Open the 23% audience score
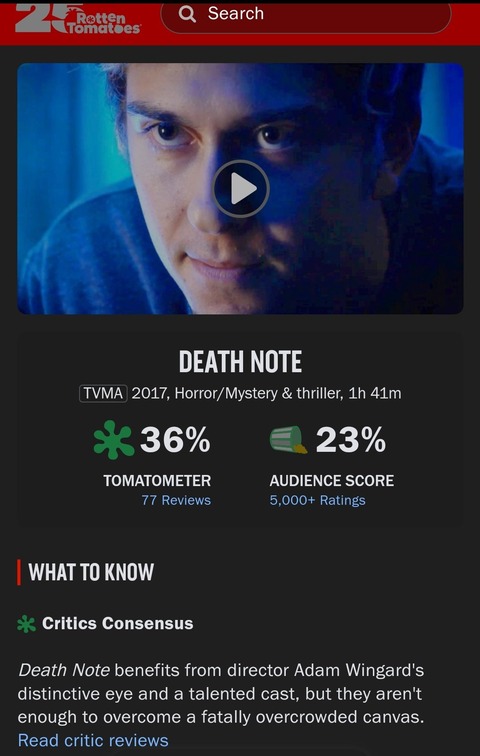Image resolution: width=480 pixels, height=756 pixels. [x=351, y=440]
